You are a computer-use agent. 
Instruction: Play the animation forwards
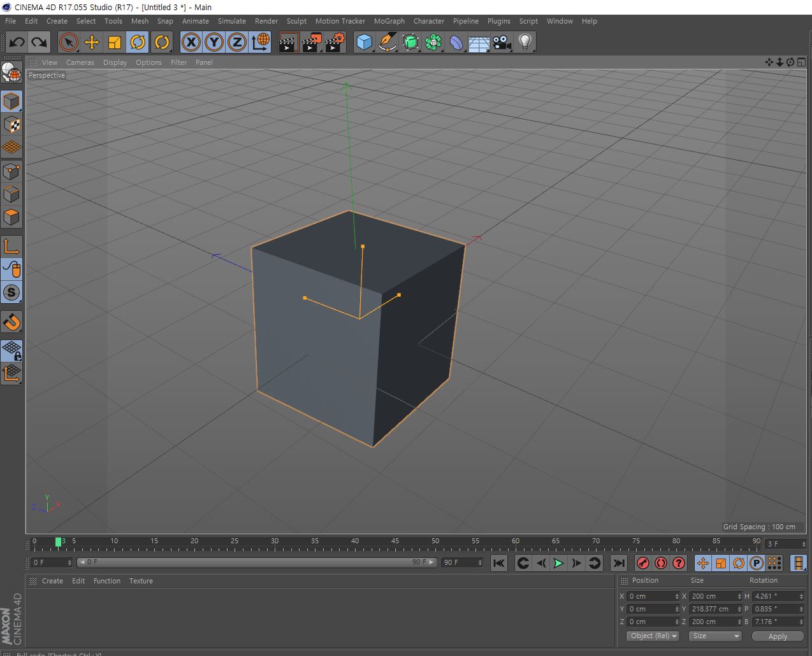(558, 563)
